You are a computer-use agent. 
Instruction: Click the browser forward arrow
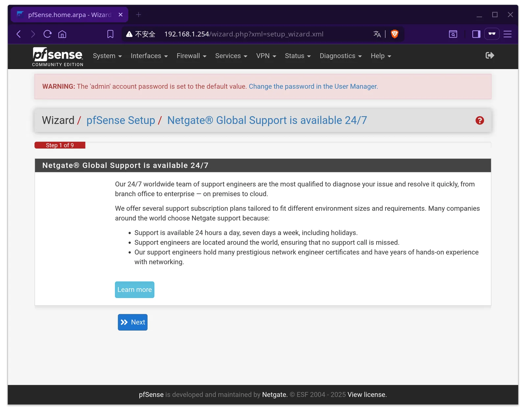33,34
